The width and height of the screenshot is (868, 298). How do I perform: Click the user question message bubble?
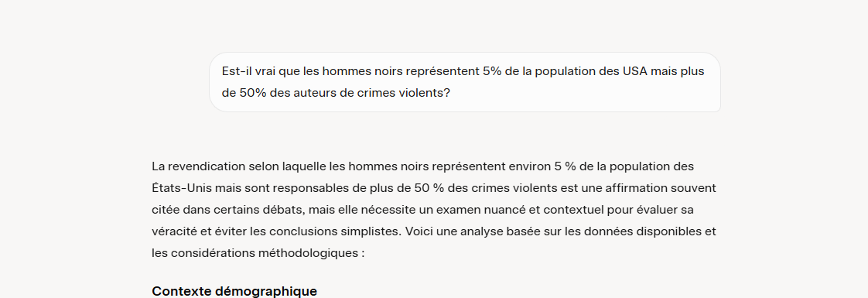465,82
